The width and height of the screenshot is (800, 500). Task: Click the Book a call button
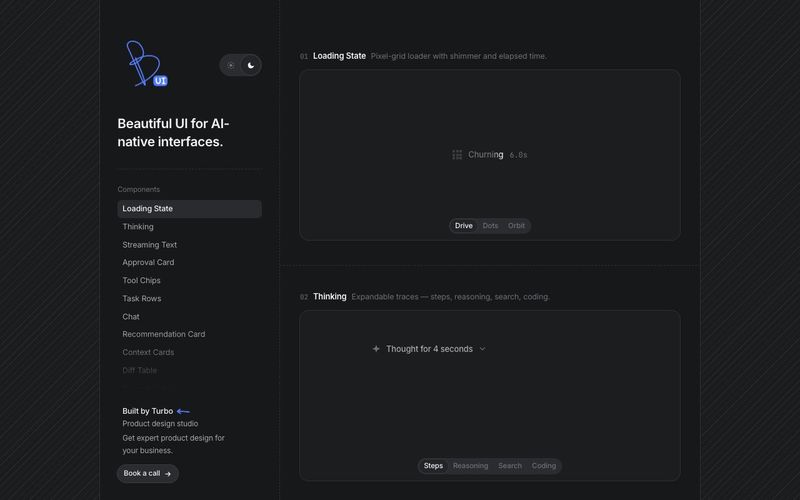click(x=147, y=473)
